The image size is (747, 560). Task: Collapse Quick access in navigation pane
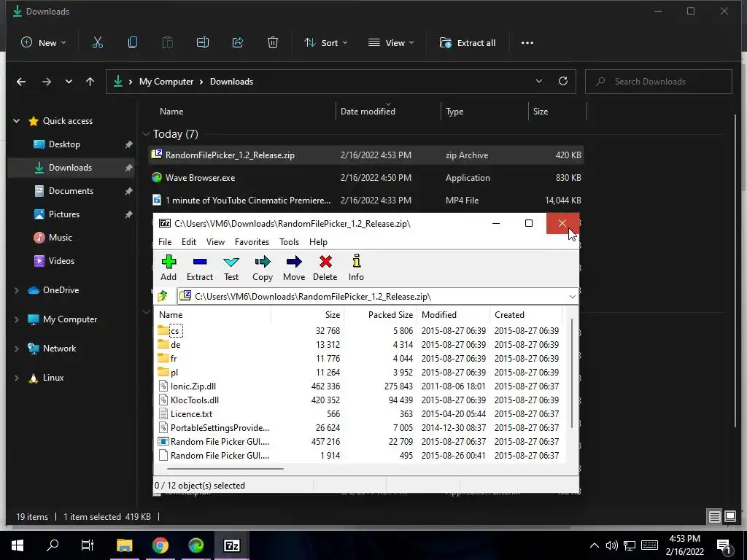[x=17, y=121]
